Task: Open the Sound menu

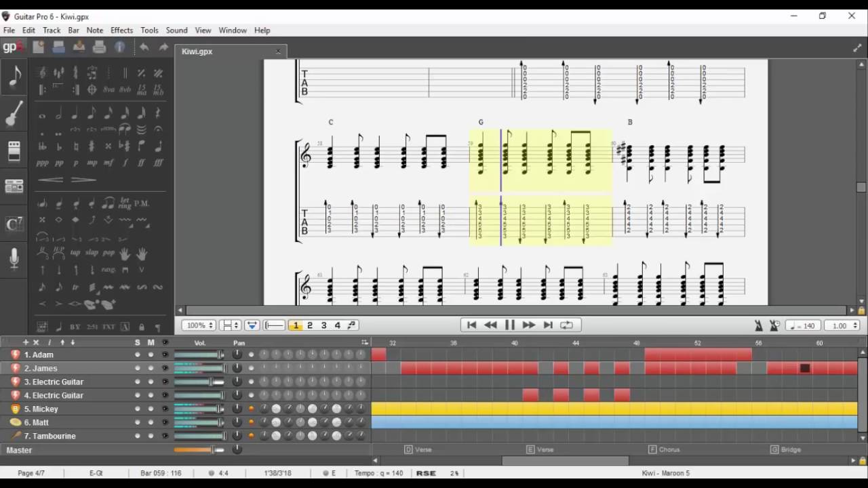Action: coord(176,30)
